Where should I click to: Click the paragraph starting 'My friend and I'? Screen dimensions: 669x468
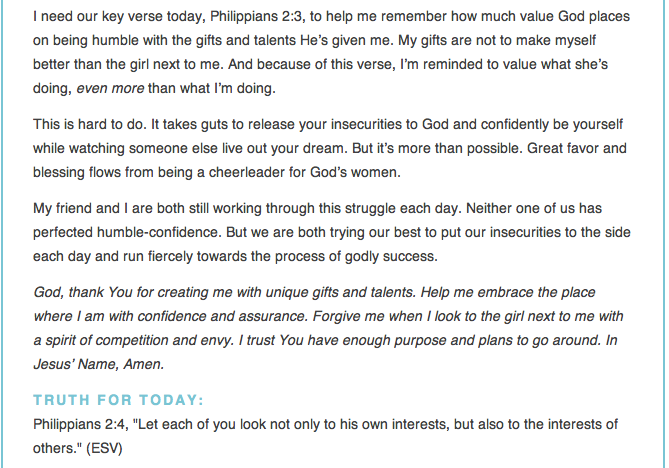[x=332, y=232]
